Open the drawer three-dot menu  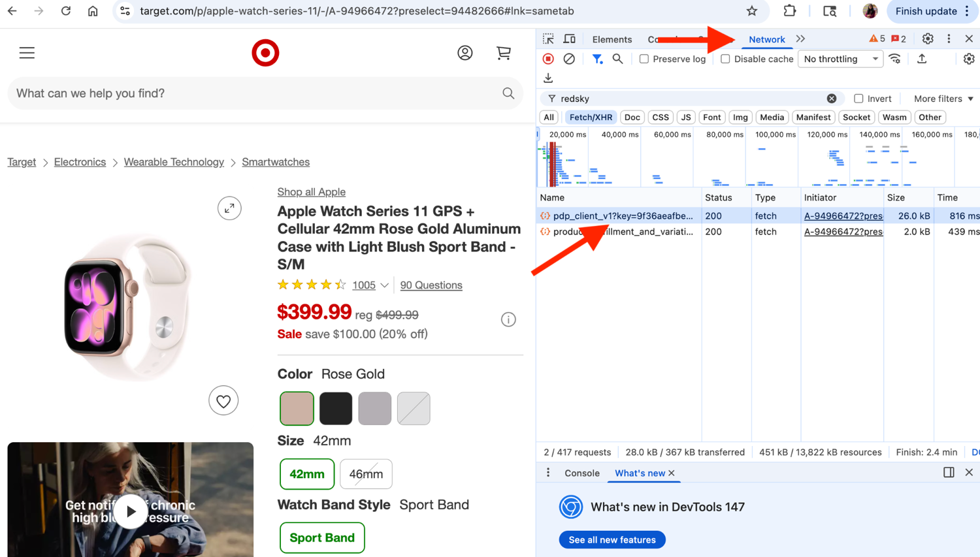click(548, 473)
